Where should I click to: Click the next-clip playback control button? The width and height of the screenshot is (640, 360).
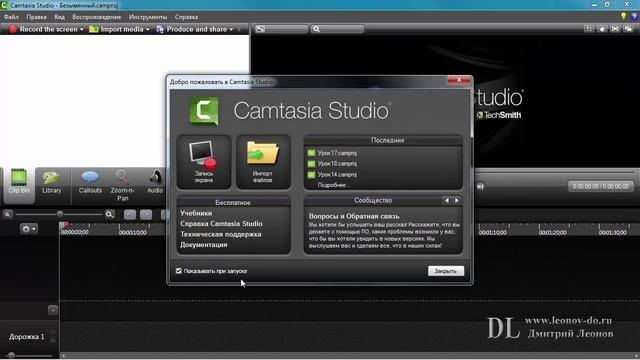pyautogui.click(x=480, y=187)
